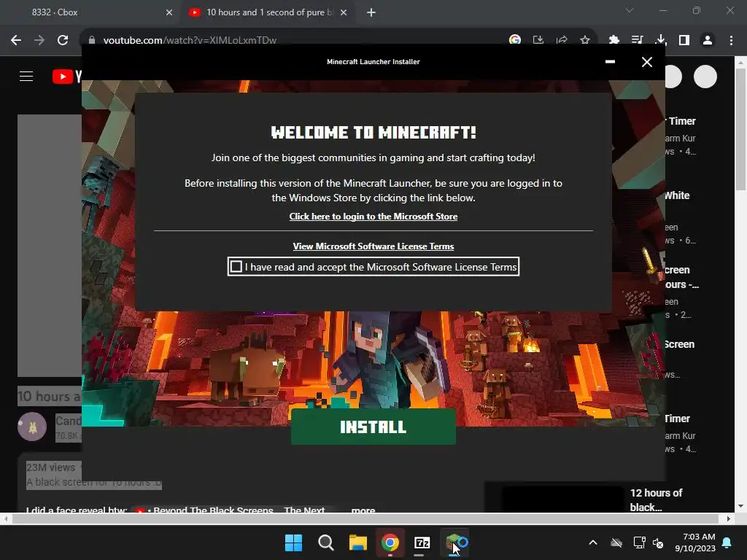Bookmark this page with the star icon

point(585,40)
